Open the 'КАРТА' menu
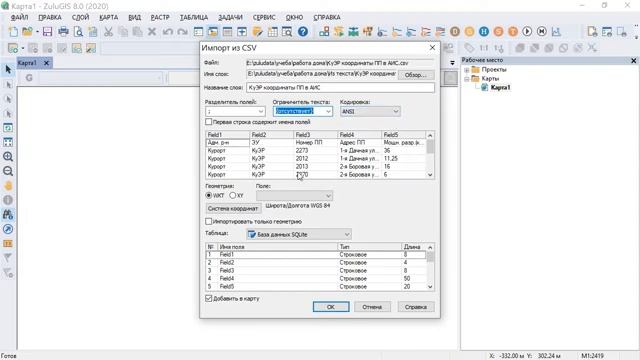The width and height of the screenshot is (640, 360). [x=109, y=18]
